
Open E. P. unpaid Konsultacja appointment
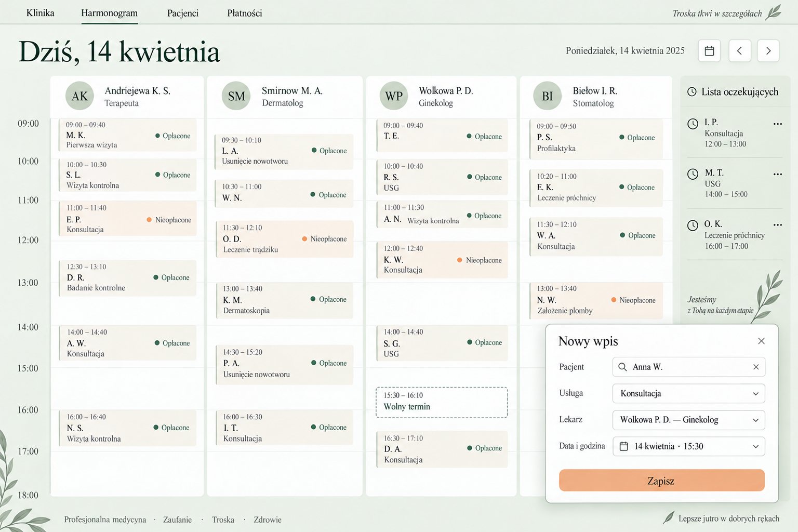coord(127,219)
